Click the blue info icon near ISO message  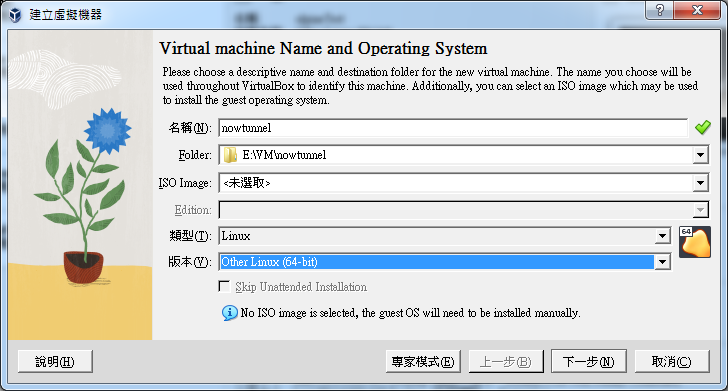pos(229,313)
